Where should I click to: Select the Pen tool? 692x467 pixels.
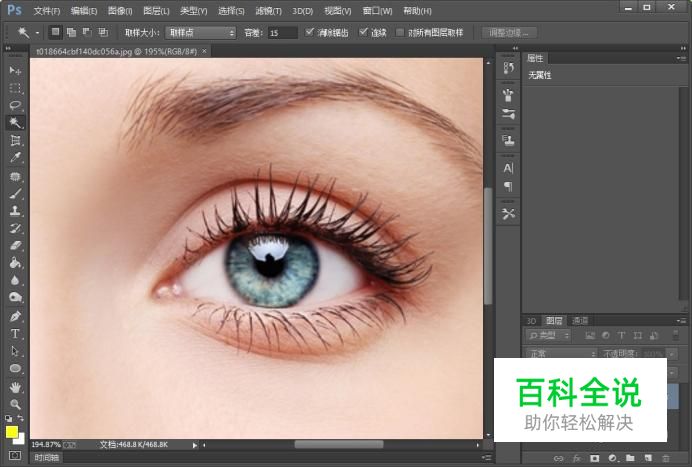15,316
